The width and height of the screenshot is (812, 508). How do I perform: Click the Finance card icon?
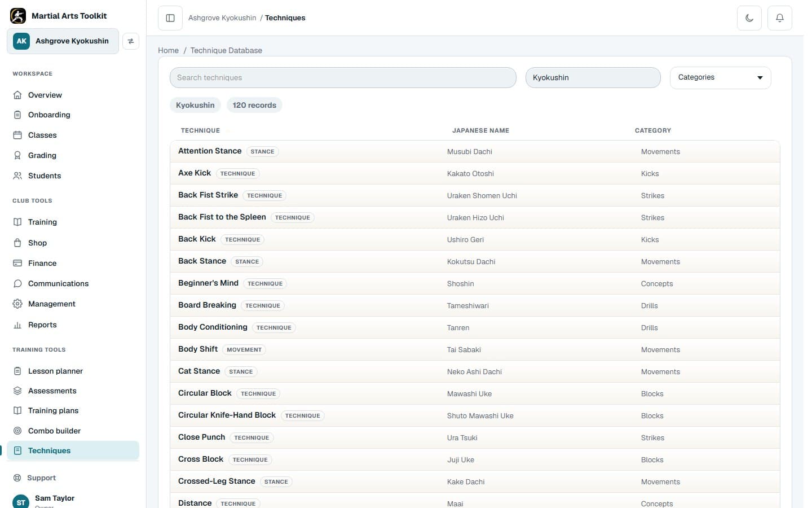point(17,263)
